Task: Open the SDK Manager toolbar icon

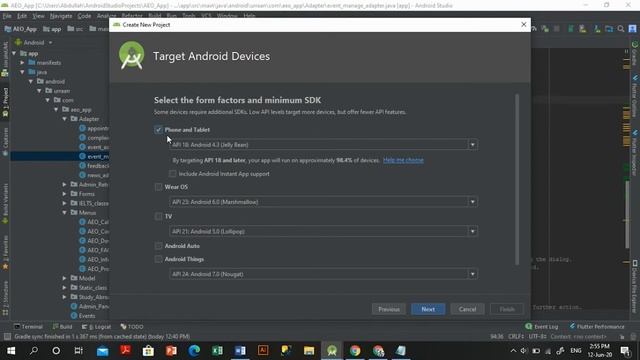Action: tap(598, 29)
